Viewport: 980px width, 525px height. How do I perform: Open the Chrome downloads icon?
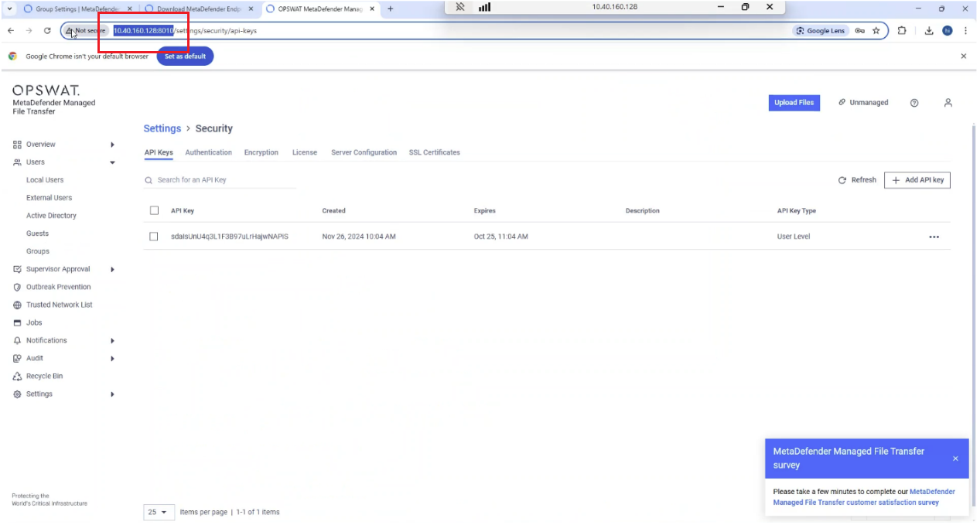click(929, 31)
